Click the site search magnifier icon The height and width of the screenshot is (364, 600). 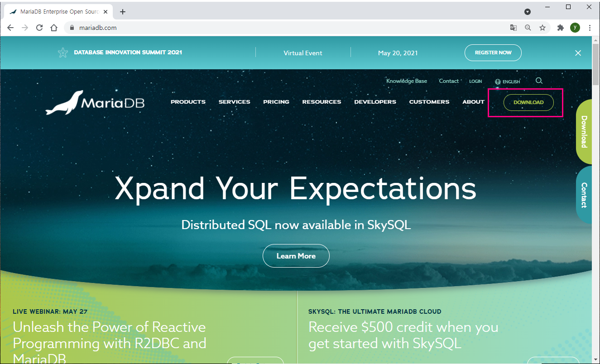point(539,81)
